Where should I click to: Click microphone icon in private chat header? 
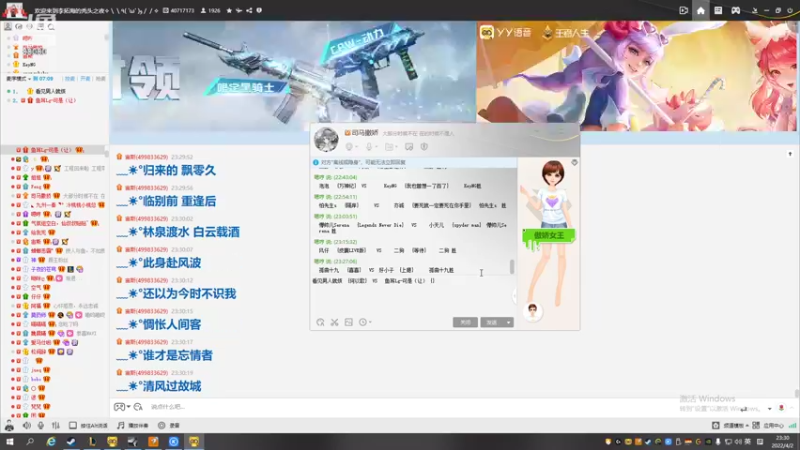(x=369, y=147)
